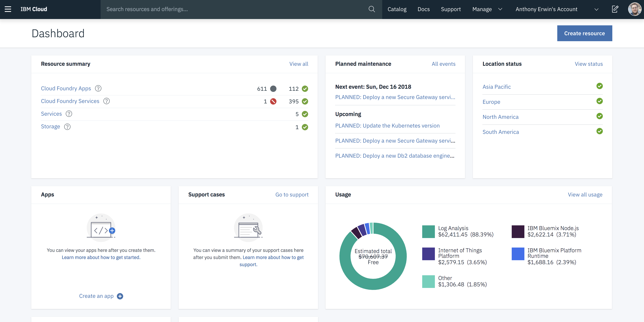Click Go to support link
This screenshot has width=644, height=322.
292,194
